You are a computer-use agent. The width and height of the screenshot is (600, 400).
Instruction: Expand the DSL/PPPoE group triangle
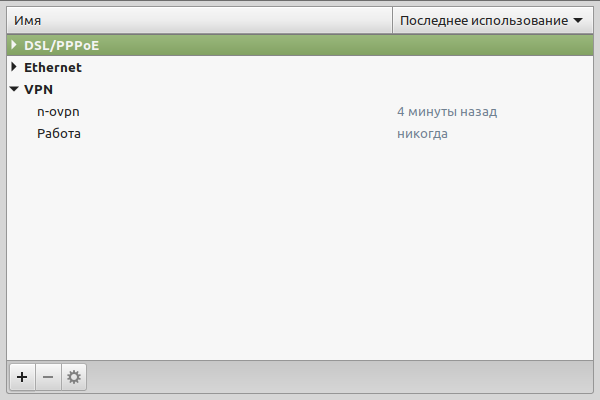pos(14,45)
